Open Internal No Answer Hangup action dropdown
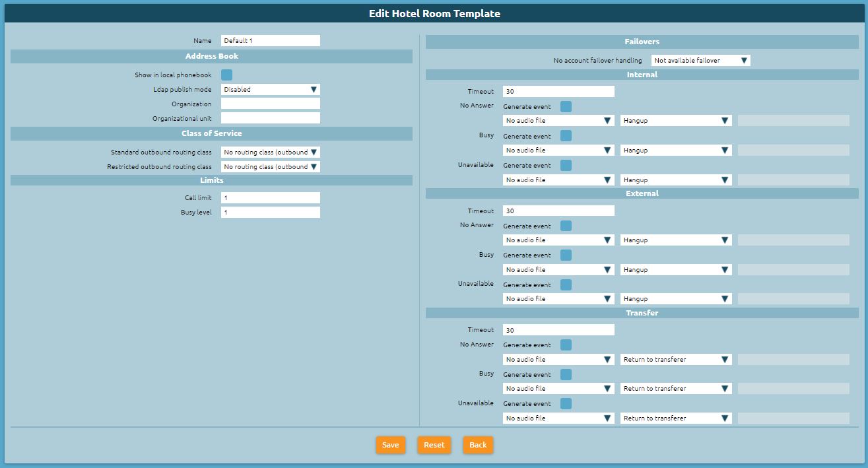Image resolution: width=868 pixels, height=468 pixels. [676, 121]
